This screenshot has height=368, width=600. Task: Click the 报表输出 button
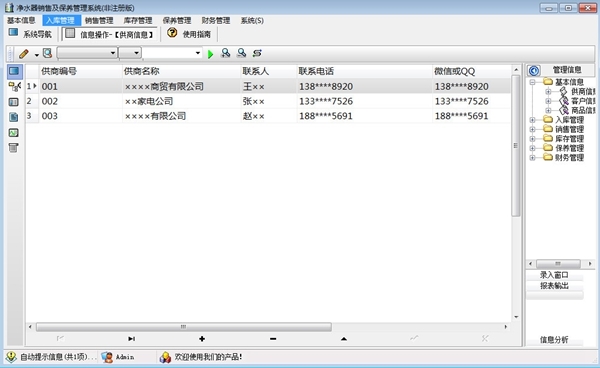click(x=554, y=286)
